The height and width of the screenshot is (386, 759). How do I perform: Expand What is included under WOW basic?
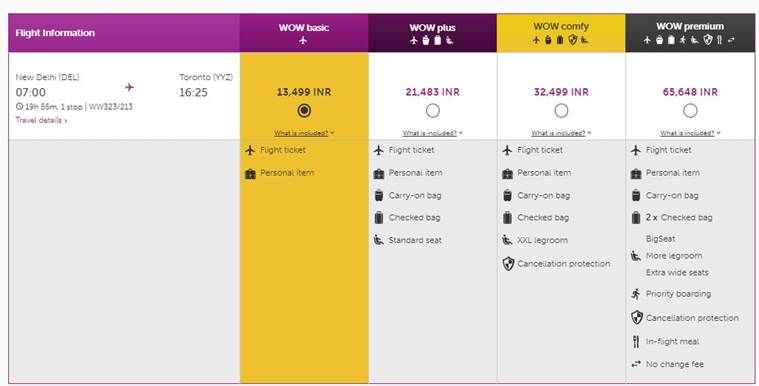point(304,133)
